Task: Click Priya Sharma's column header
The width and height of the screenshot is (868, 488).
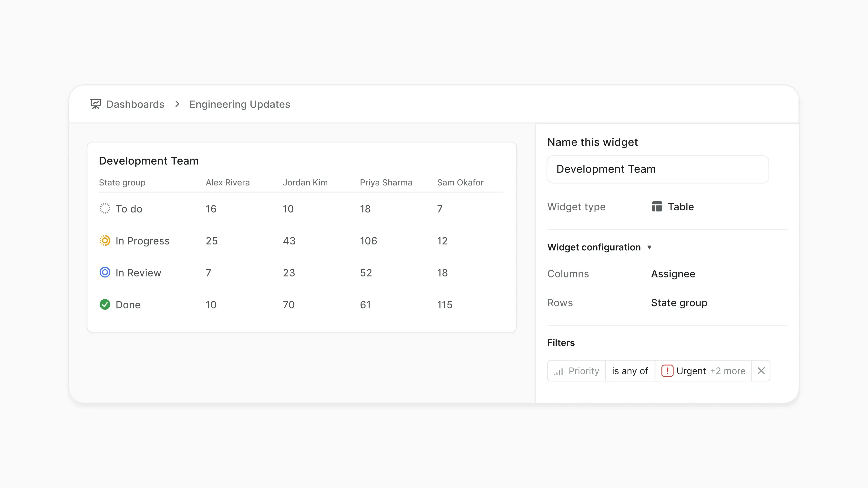Action: click(386, 182)
